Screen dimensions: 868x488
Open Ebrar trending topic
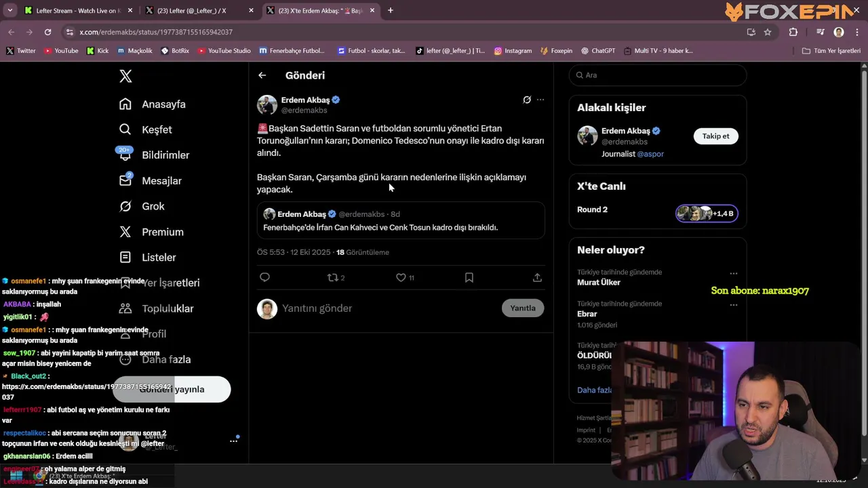pyautogui.click(x=587, y=314)
